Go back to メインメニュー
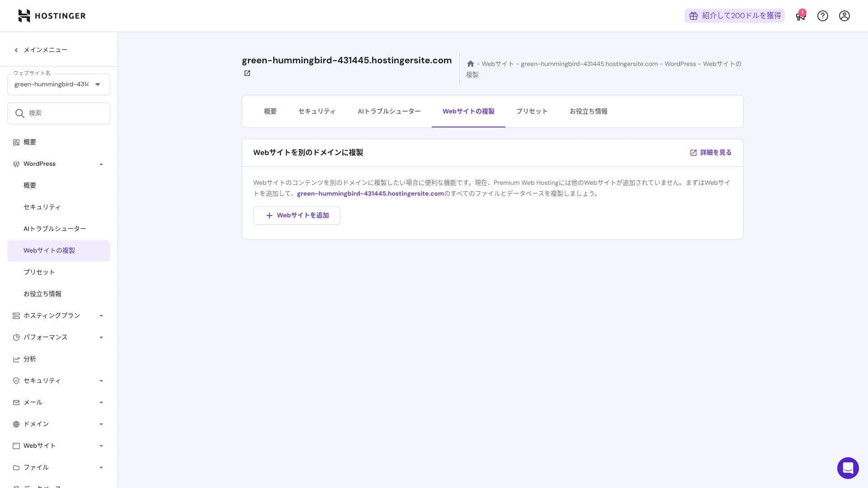 pos(41,50)
